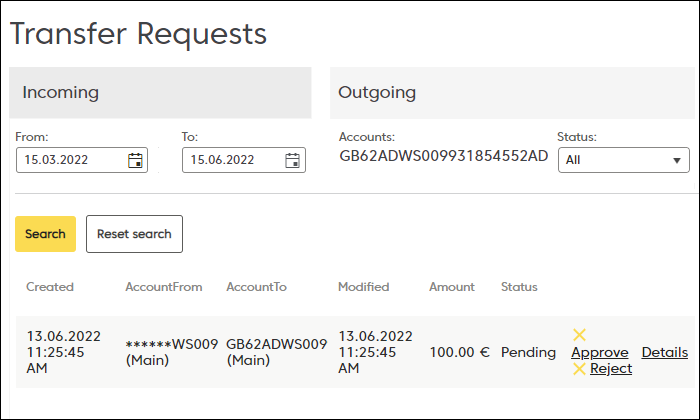Open the From date calendar picker
The image size is (700, 420).
[135, 160]
